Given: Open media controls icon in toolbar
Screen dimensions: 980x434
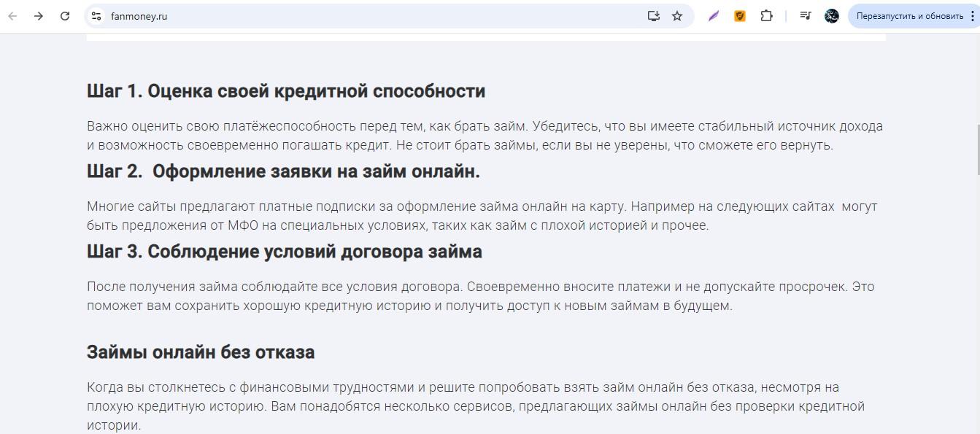Looking at the screenshot, I should click(x=806, y=15).
